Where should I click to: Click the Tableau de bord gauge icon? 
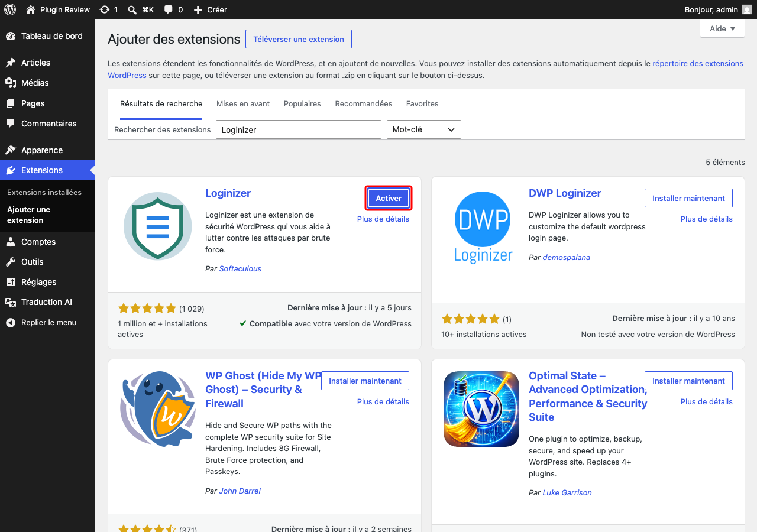pos(11,36)
